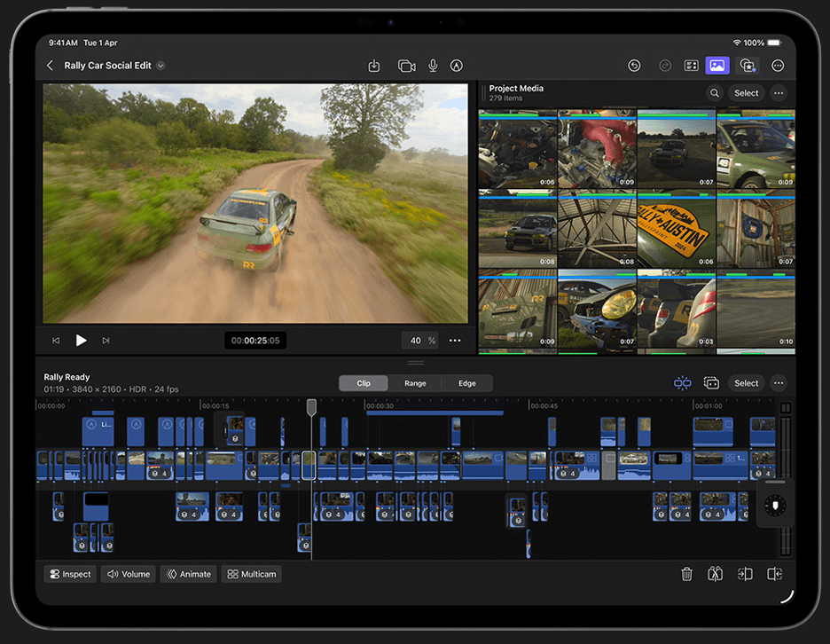Viewport: 830px width, 644px height.
Task: Toggle the timeline index icon at ruler end
Action: pyautogui.click(x=786, y=408)
